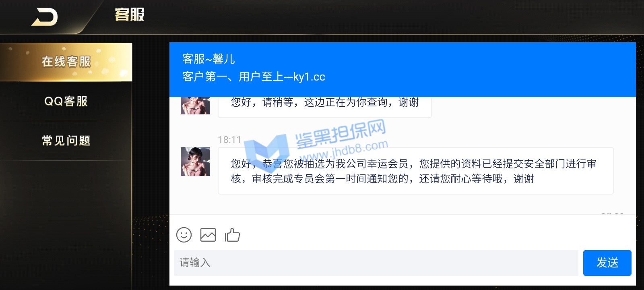The image size is (644, 290).
Task: Click the partially hidden top agent avatar
Action: 195,106
